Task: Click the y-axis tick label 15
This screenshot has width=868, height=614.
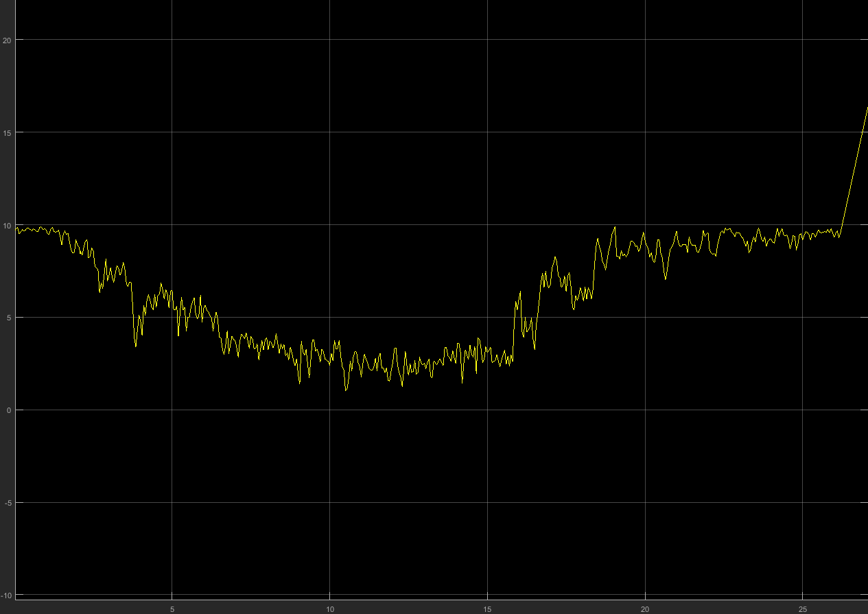Action: [x=8, y=132]
